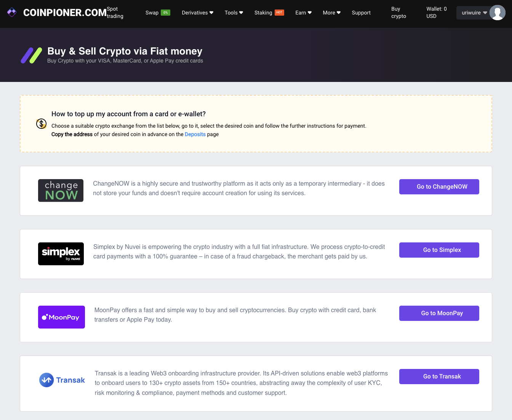Viewport: 512px width, 420px height.
Task: Click the Coinpioner diamond logo icon
Action: 12,12
